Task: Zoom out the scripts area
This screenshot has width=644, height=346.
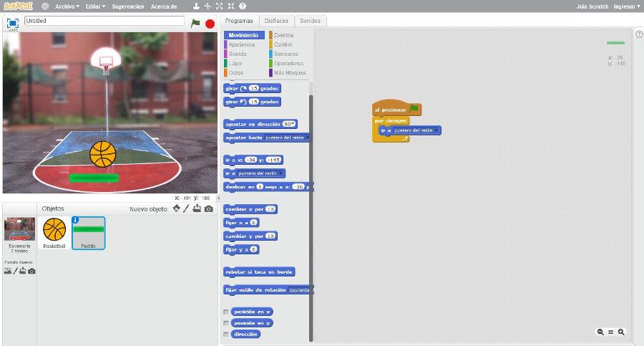Action: point(600,332)
